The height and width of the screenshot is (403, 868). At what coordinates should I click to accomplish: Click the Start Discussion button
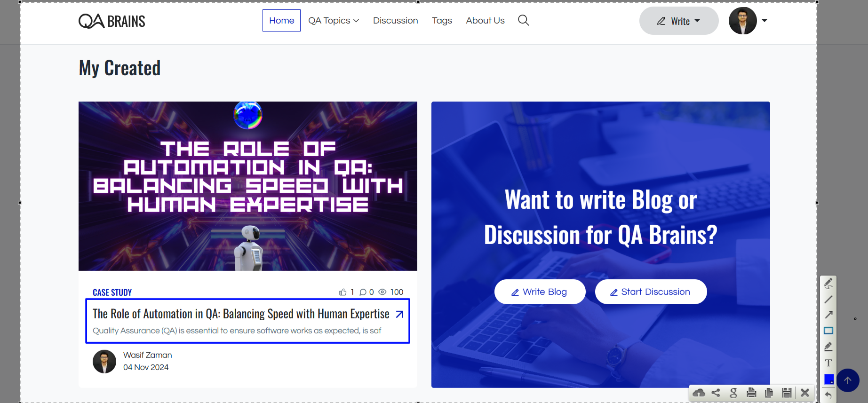tap(651, 292)
